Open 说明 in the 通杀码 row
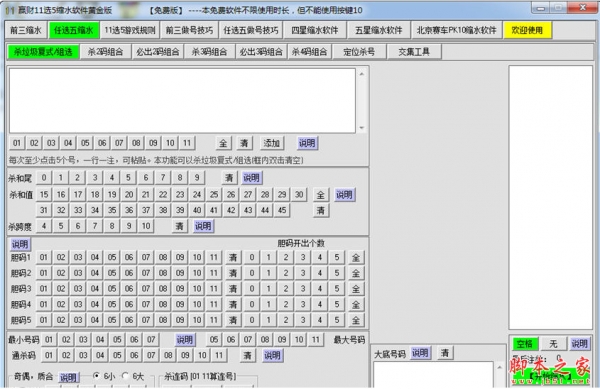The height and width of the screenshot is (389, 600). point(272,355)
